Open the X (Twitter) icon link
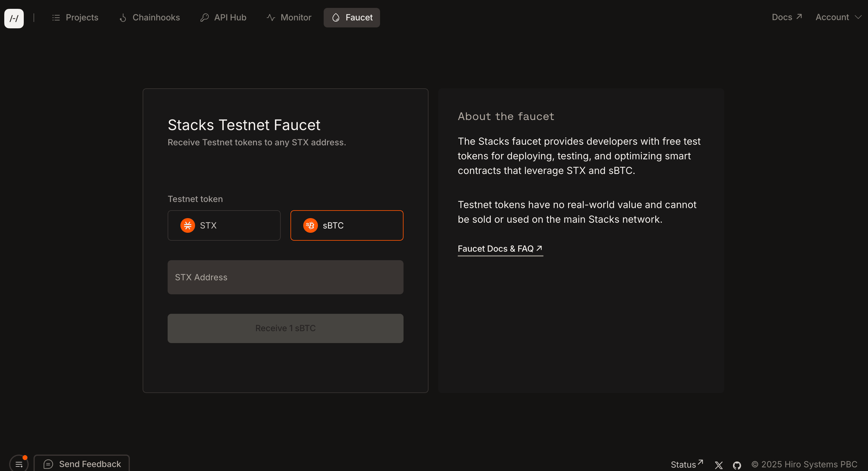 click(x=719, y=465)
